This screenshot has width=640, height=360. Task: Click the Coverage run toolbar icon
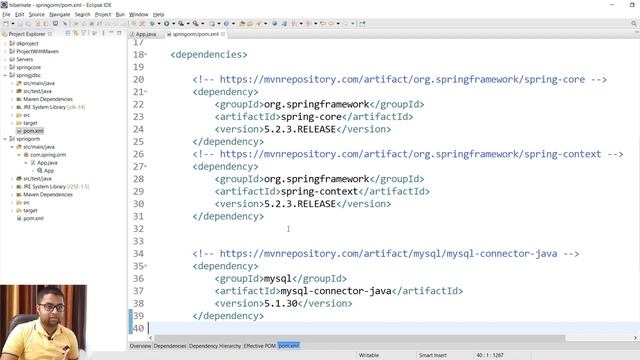point(181,24)
